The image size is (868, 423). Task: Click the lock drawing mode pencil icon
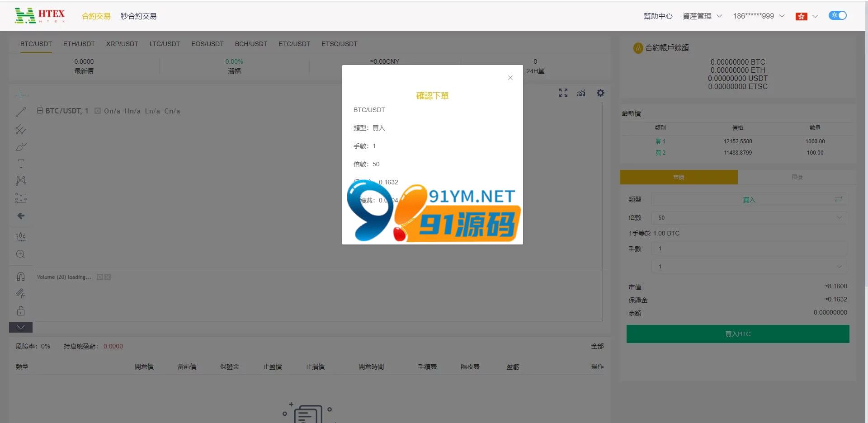pyautogui.click(x=21, y=294)
